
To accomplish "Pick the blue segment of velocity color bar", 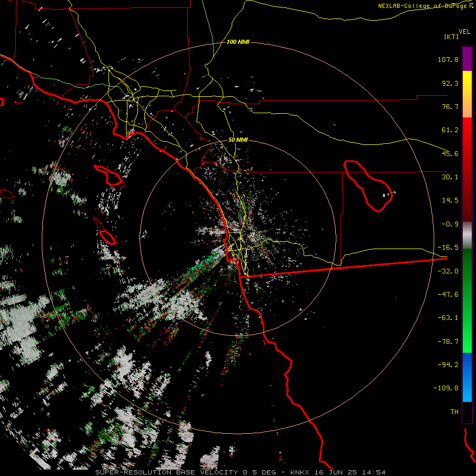I will [x=467, y=377].
